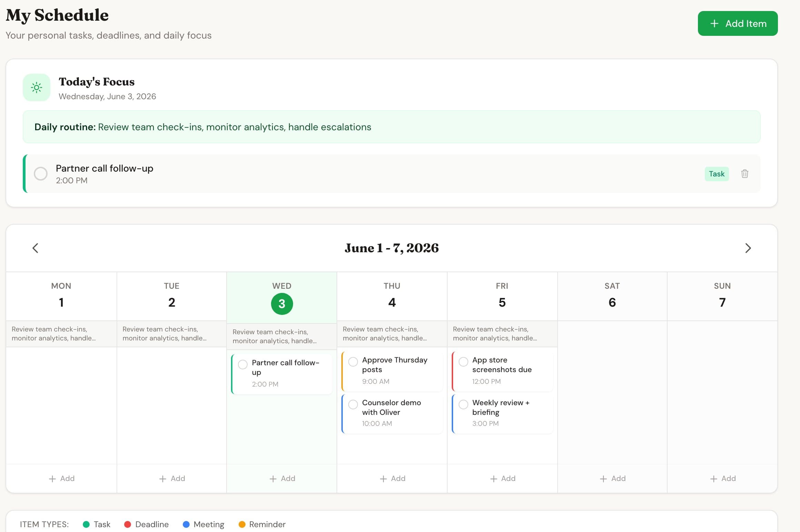Select the SAT 6 day header

[x=612, y=296]
